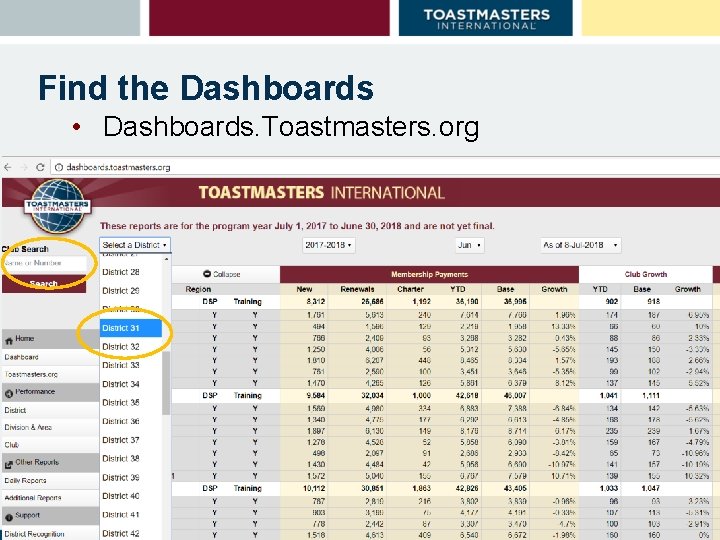720x540 pixels.
Task: Click the Toastmasters globe logo
Action: pyautogui.click(x=58, y=207)
